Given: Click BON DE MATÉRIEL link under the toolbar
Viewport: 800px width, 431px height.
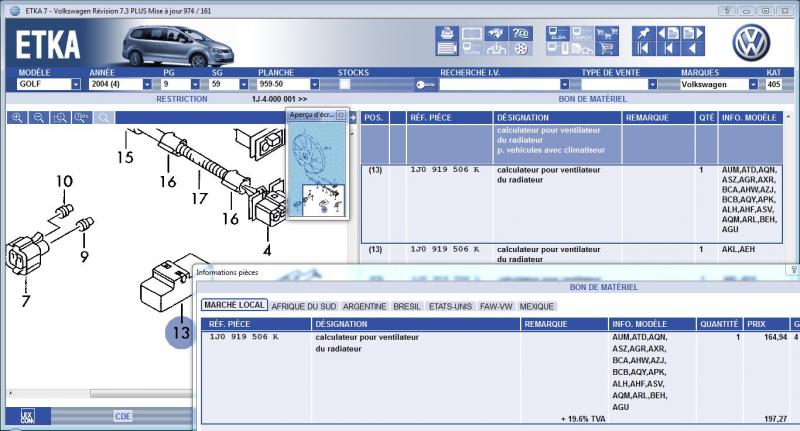Looking at the screenshot, I should (592, 99).
